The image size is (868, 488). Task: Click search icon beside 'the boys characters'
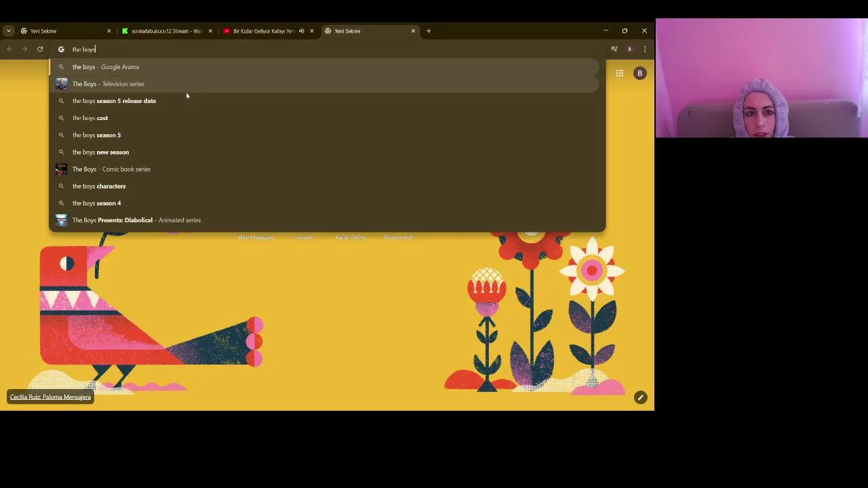coord(61,186)
